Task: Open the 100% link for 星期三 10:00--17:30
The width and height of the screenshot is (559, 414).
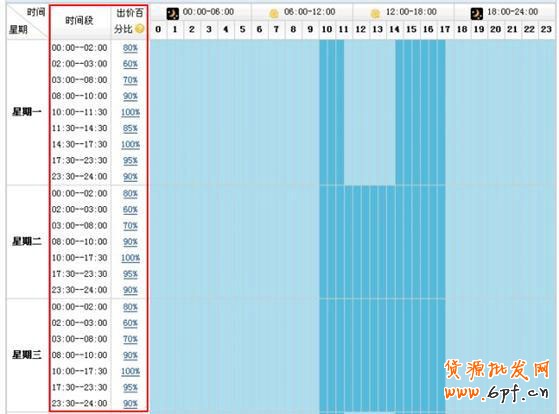Action: [130, 371]
